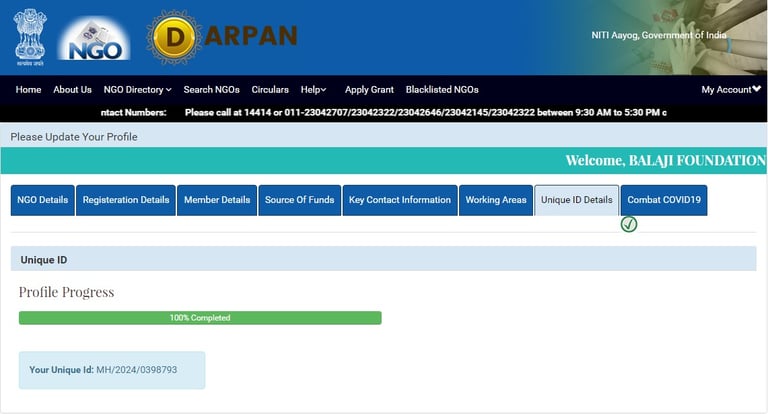Click the unique ID MH/2024/0398793
Screen dimensions: 768x414
(x=137, y=370)
